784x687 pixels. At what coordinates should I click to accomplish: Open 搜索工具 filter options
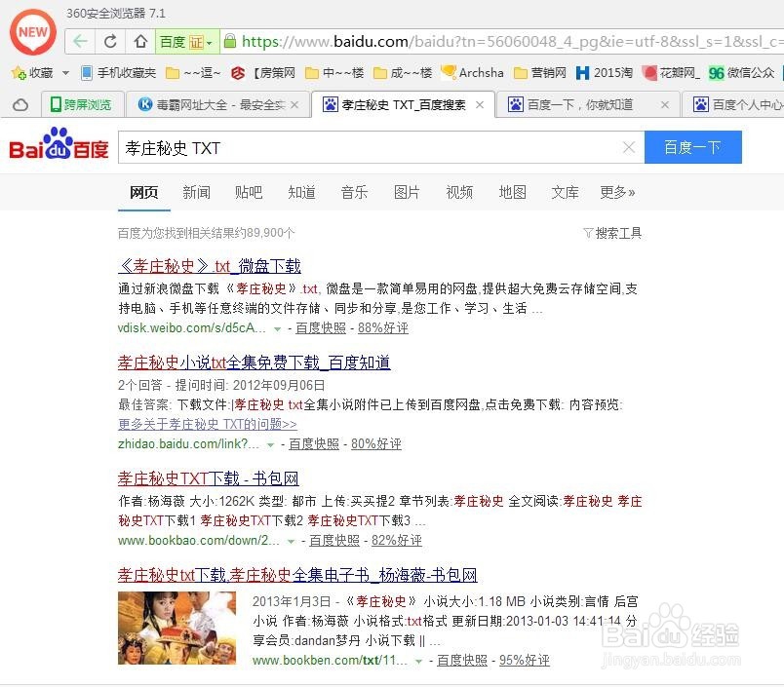point(612,233)
